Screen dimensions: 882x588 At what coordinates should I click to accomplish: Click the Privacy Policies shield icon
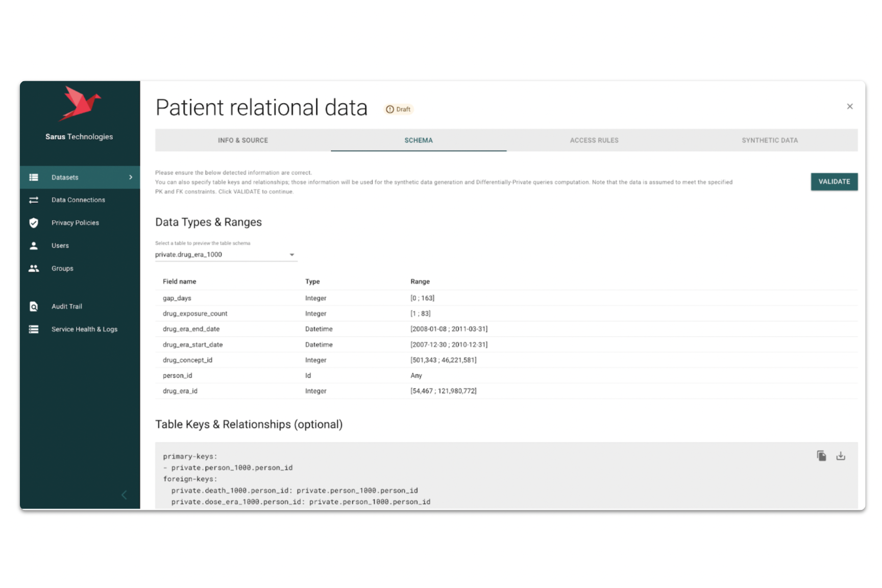click(x=34, y=223)
